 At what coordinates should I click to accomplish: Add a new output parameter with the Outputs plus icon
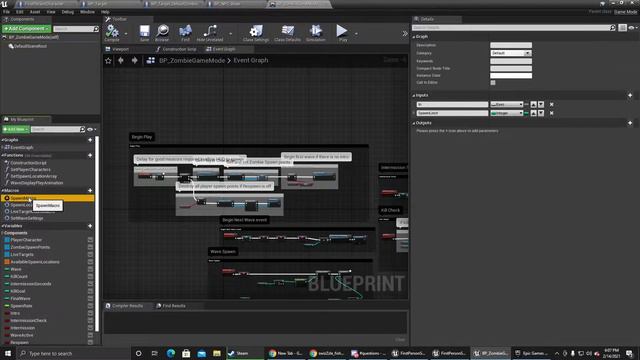630,123
